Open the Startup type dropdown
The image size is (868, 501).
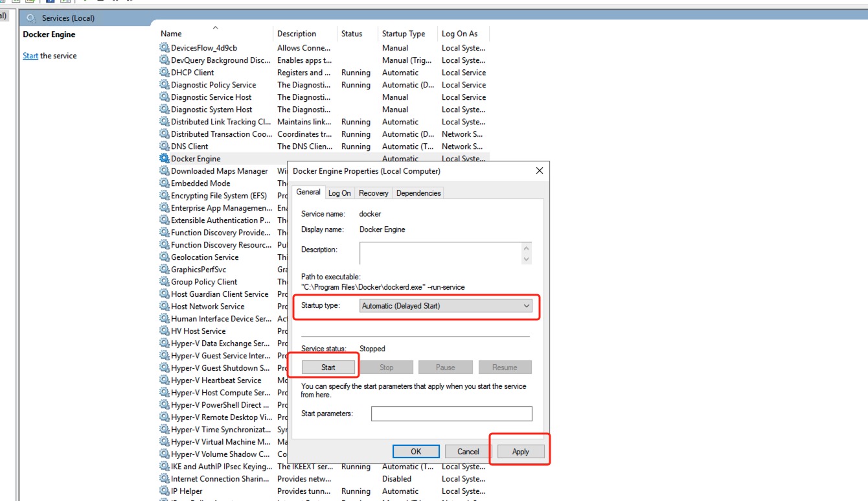pyautogui.click(x=446, y=306)
